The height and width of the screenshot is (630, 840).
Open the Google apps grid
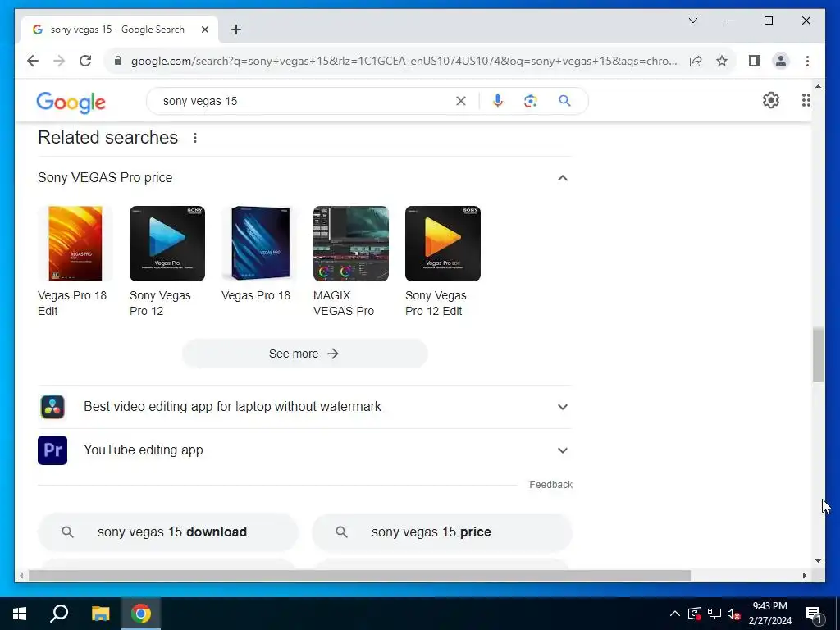(x=806, y=100)
